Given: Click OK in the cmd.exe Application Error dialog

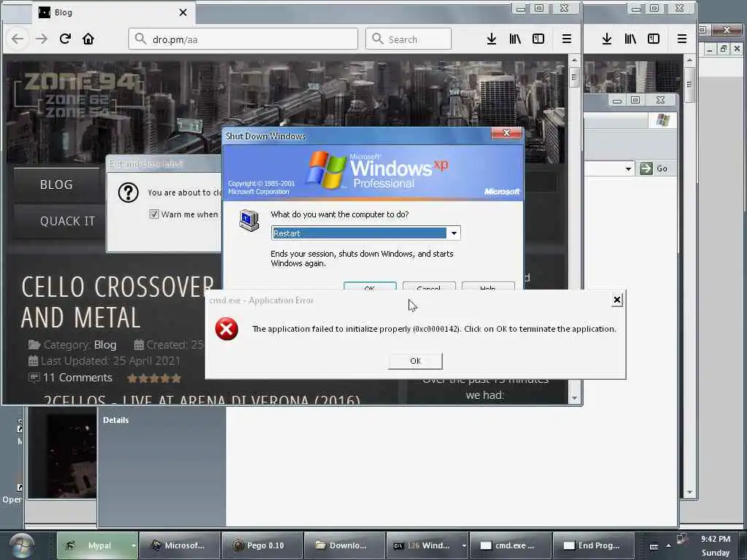Looking at the screenshot, I should coord(415,361).
